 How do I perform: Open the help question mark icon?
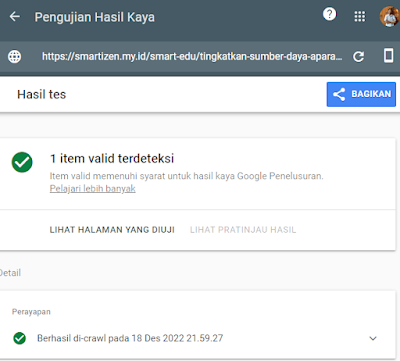tap(329, 14)
